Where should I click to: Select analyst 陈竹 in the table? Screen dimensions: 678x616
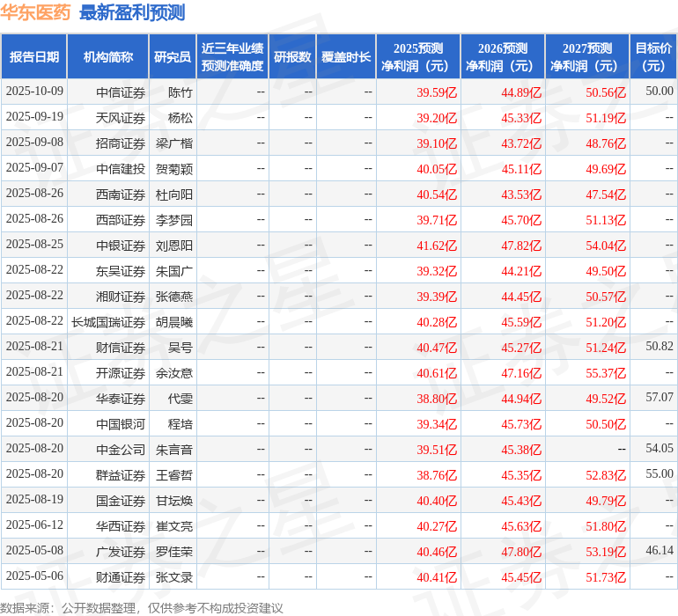181,92
